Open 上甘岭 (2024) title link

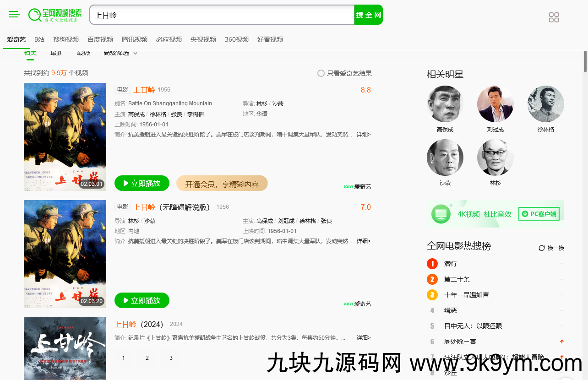(139, 324)
